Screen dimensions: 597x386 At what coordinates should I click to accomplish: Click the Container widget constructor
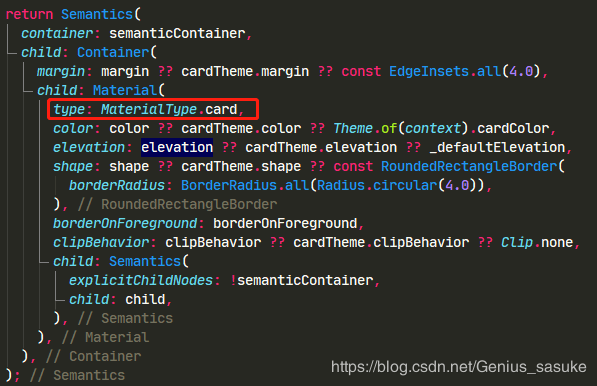pyautogui.click(x=113, y=53)
